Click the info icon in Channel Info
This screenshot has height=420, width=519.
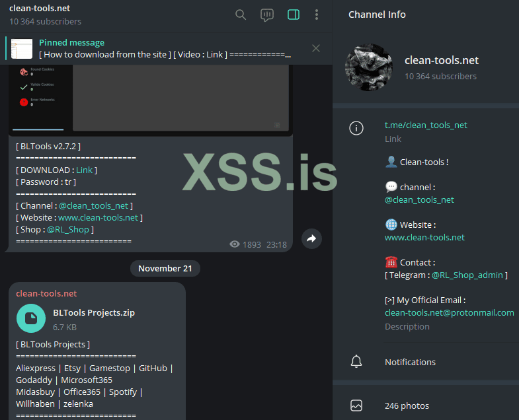click(356, 128)
